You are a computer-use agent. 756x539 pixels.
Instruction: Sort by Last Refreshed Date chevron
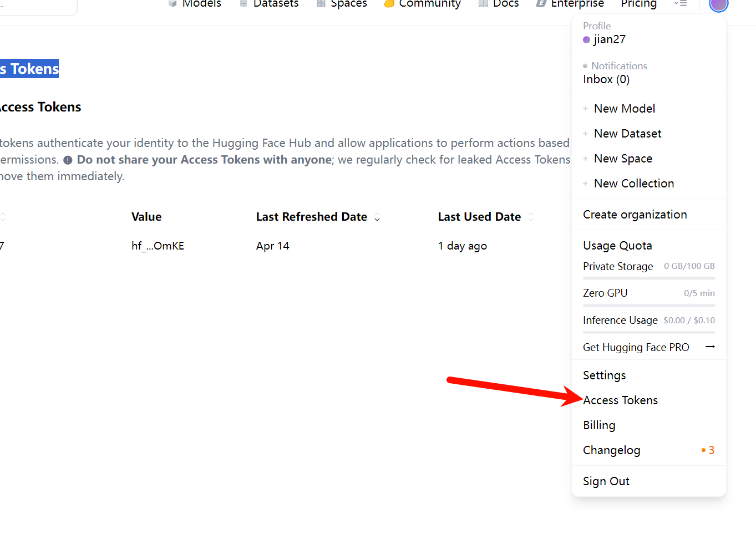(377, 217)
